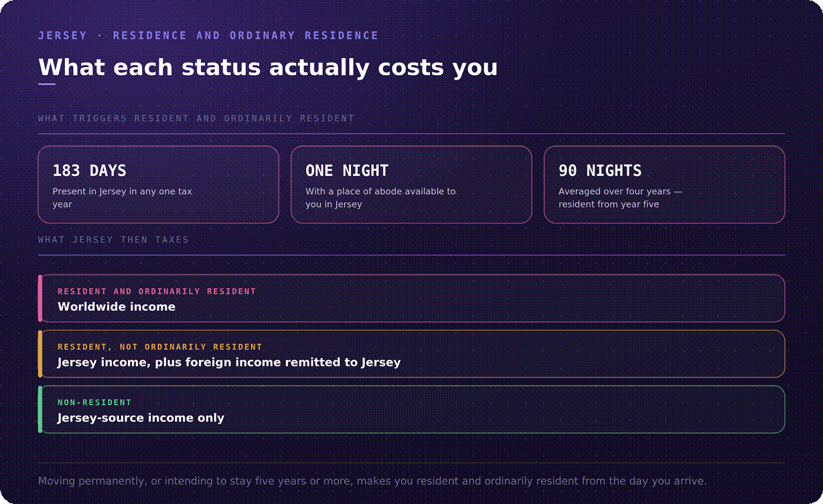Image resolution: width=823 pixels, height=504 pixels.
Task: Click the pink accent bar on resident row
Action: coord(40,299)
